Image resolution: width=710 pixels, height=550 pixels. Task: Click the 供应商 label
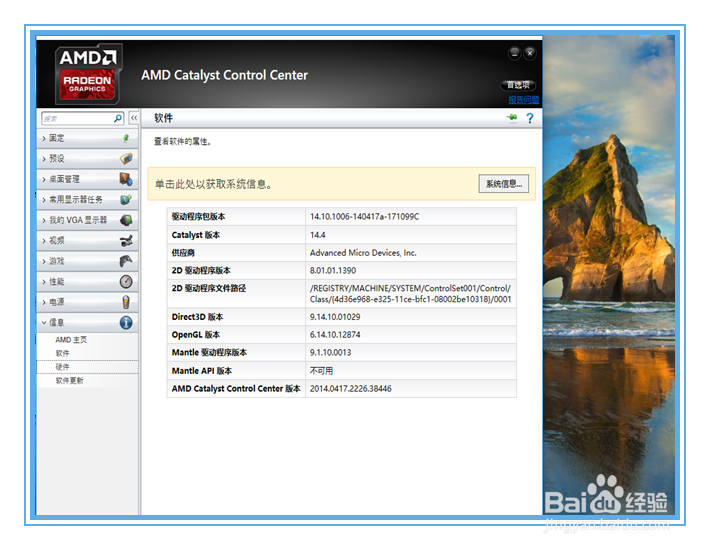point(183,253)
